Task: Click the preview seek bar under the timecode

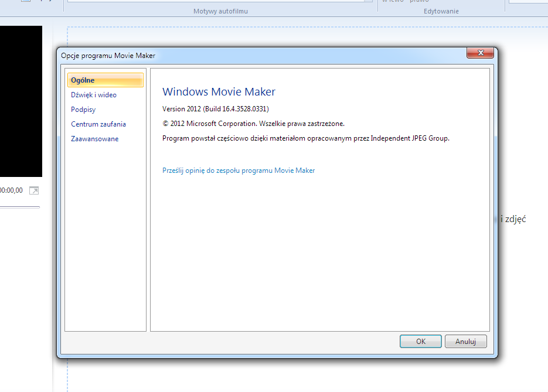Action: coord(19,207)
